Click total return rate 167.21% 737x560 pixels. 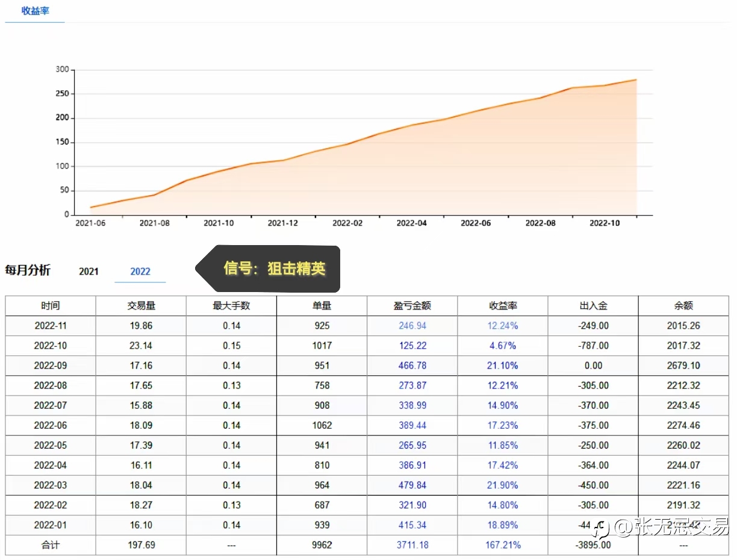[503, 545]
